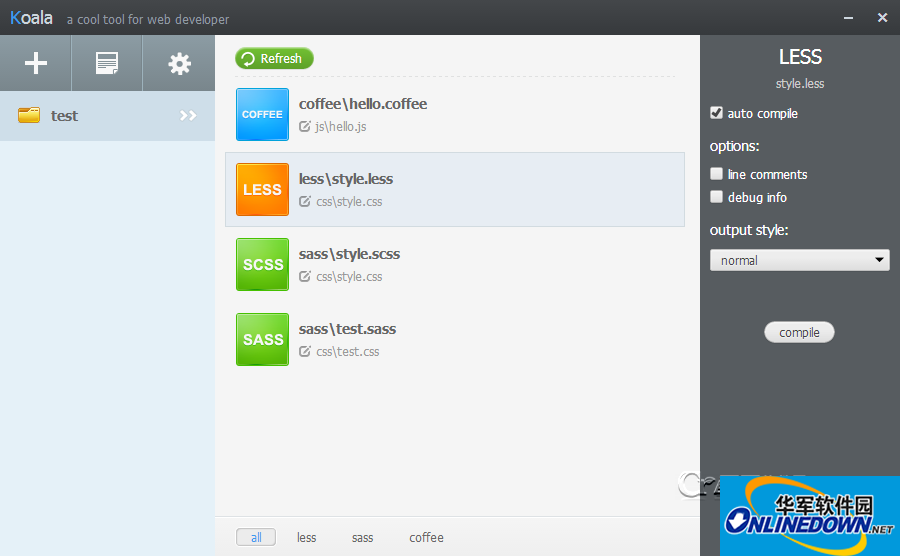This screenshot has height=556, width=900.
Task: Click the compile button
Action: coord(799,332)
